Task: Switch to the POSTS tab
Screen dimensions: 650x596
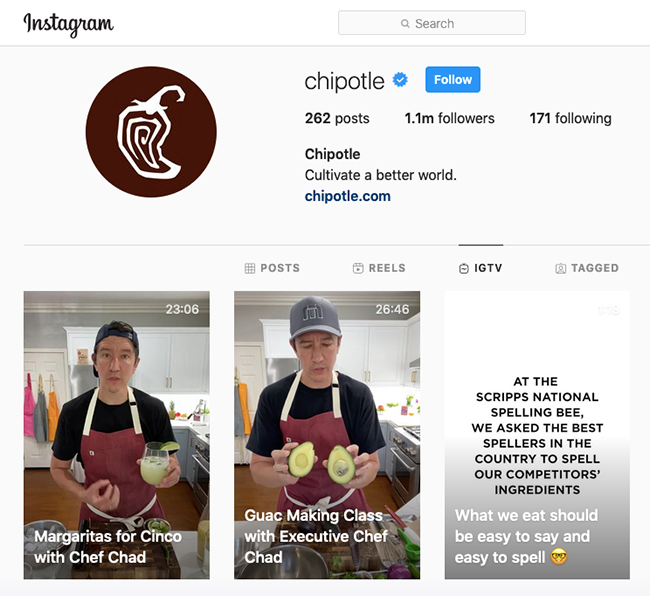Action: [x=272, y=268]
